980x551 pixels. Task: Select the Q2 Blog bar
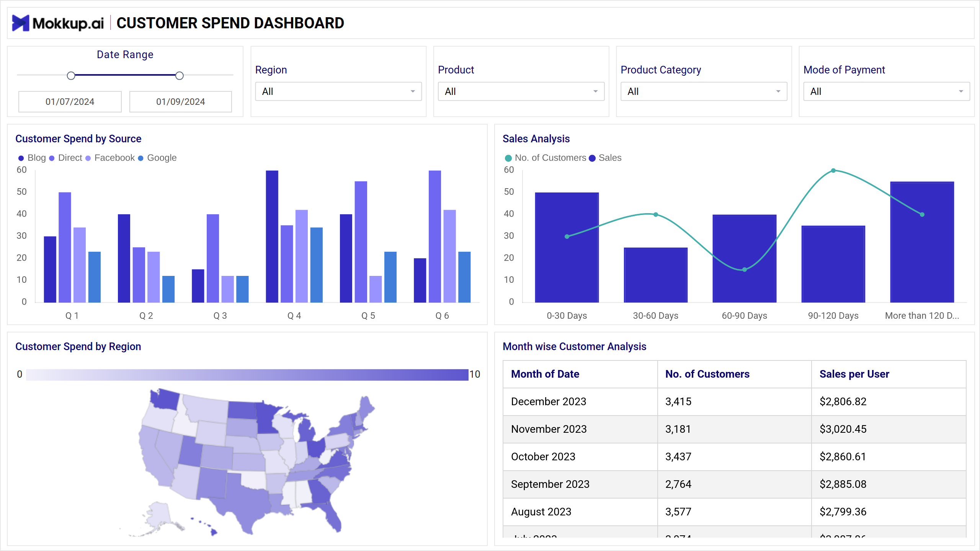pyautogui.click(x=124, y=258)
